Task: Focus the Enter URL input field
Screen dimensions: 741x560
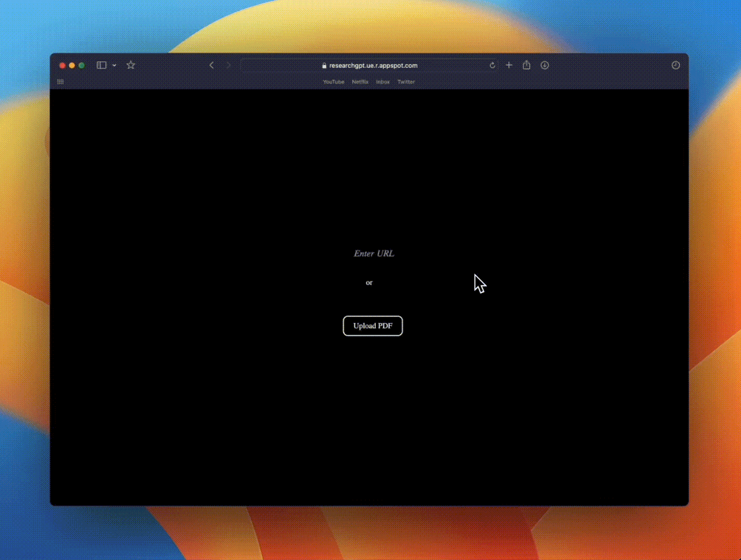Action: 374,253
